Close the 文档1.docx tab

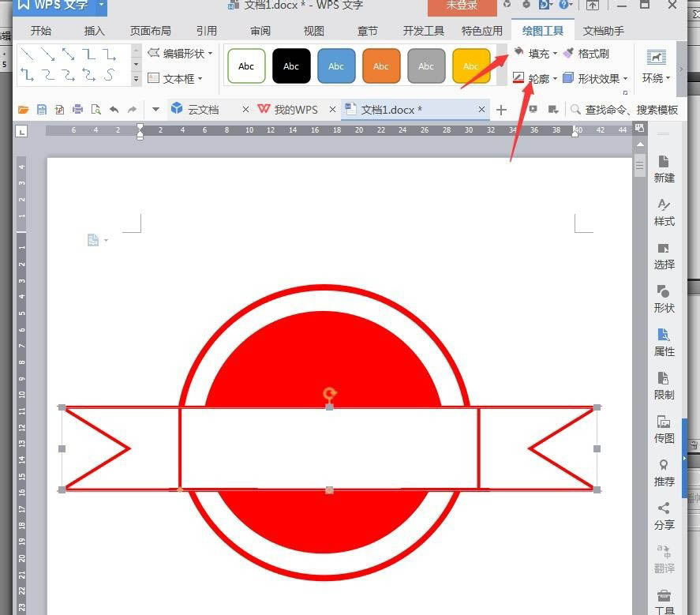481,110
